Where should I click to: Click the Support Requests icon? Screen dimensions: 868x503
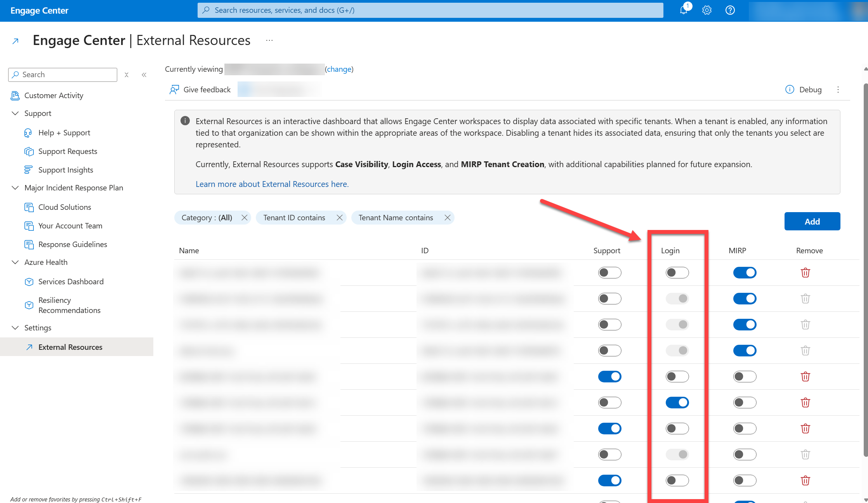point(29,152)
